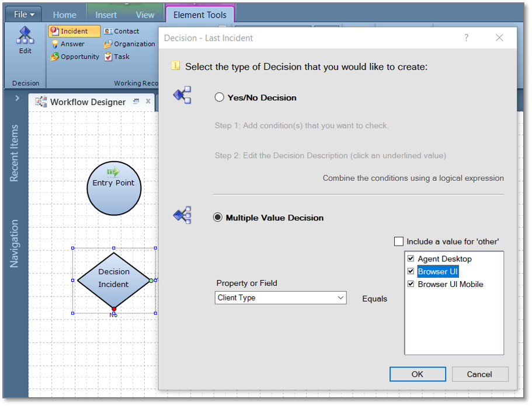
Task: Click the 'Combine the conditions' logical expression text
Action: click(413, 178)
